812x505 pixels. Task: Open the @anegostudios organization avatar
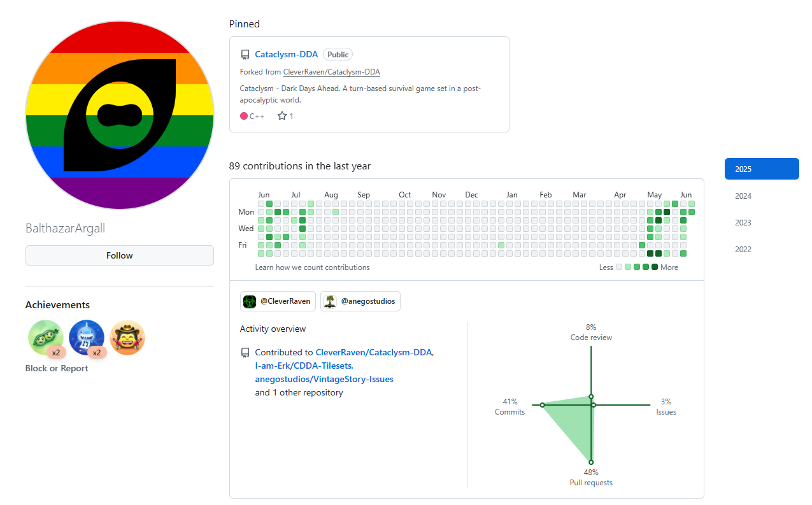330,301
